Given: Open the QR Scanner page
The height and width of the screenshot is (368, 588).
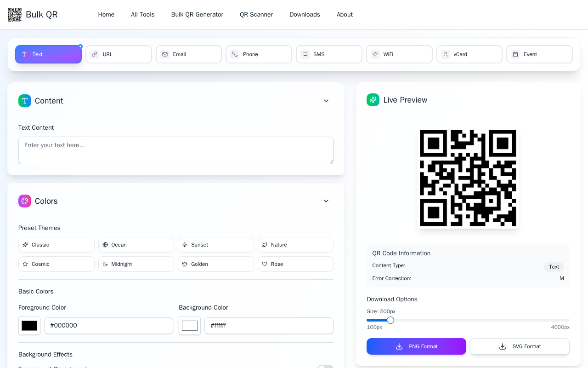Looking at the screenshot, I should coord(256,15).
